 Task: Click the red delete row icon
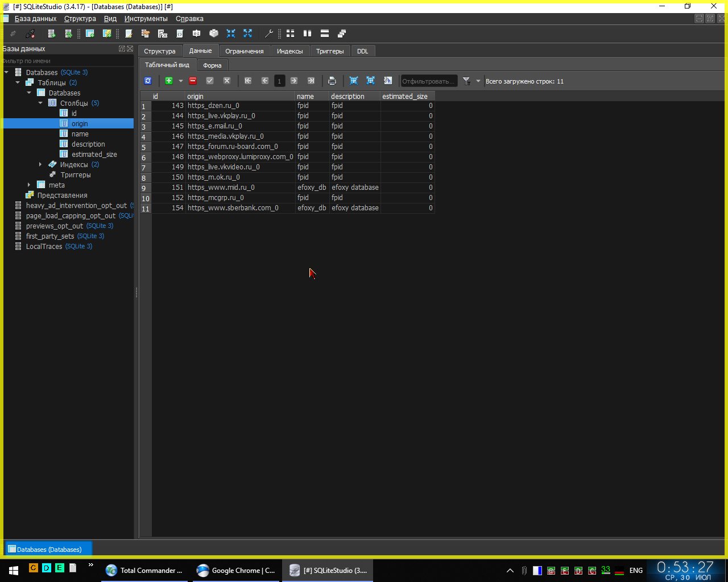[x=193, y=81]
